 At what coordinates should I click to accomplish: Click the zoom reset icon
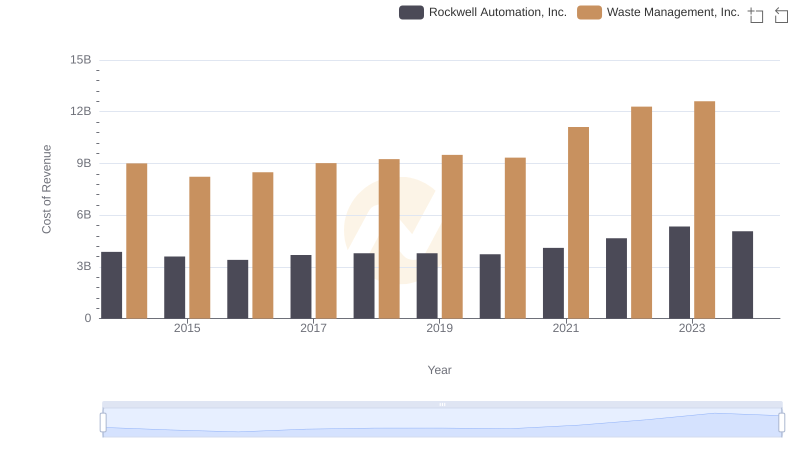pos(781,15)
